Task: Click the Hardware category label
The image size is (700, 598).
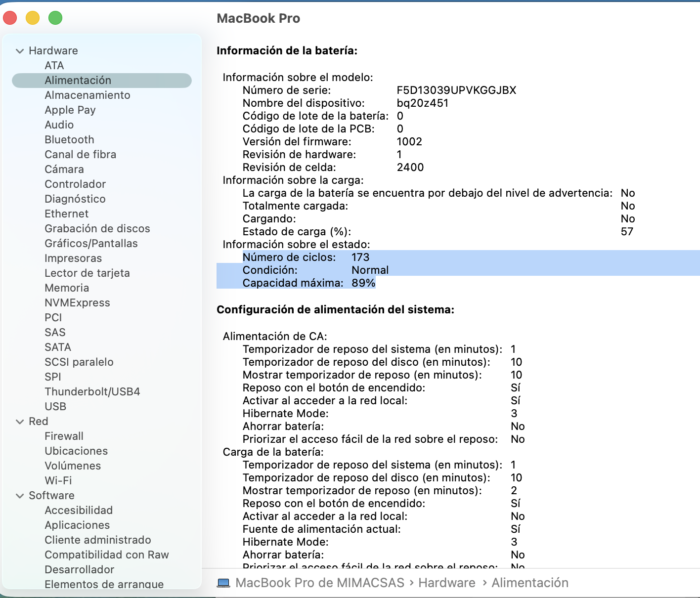Action: (x=53, y=51)
